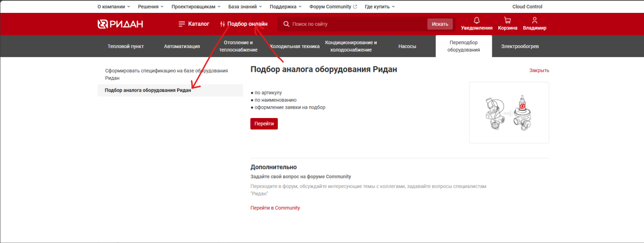644x243 pixels.
Task: Click the Закрыть link
Action: coord(539,70)
